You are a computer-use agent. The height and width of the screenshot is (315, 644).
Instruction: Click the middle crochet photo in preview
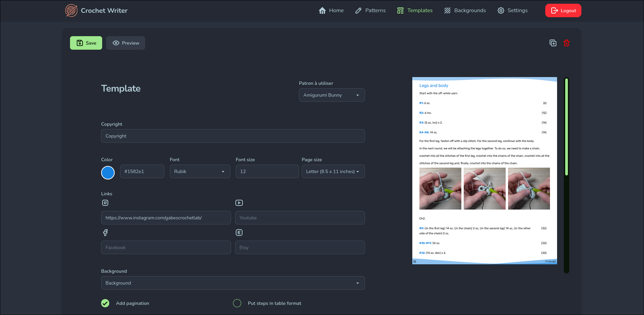485,189
